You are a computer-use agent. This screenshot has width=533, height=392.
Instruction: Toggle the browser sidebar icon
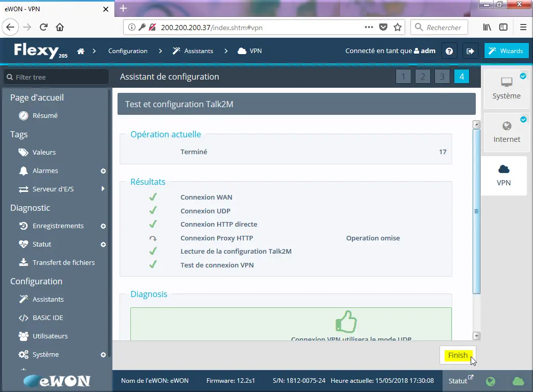tap(503, 27)
